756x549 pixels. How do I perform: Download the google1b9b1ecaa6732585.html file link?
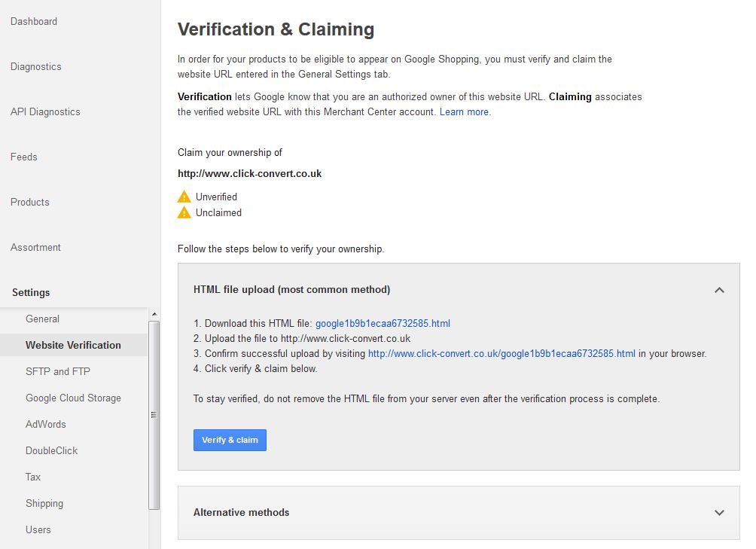coord(383,323)
